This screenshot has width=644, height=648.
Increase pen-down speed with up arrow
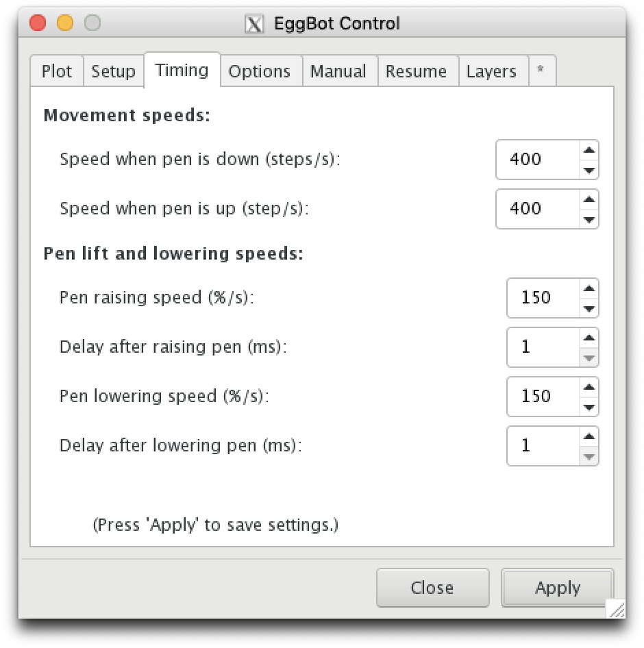[589, 150]
